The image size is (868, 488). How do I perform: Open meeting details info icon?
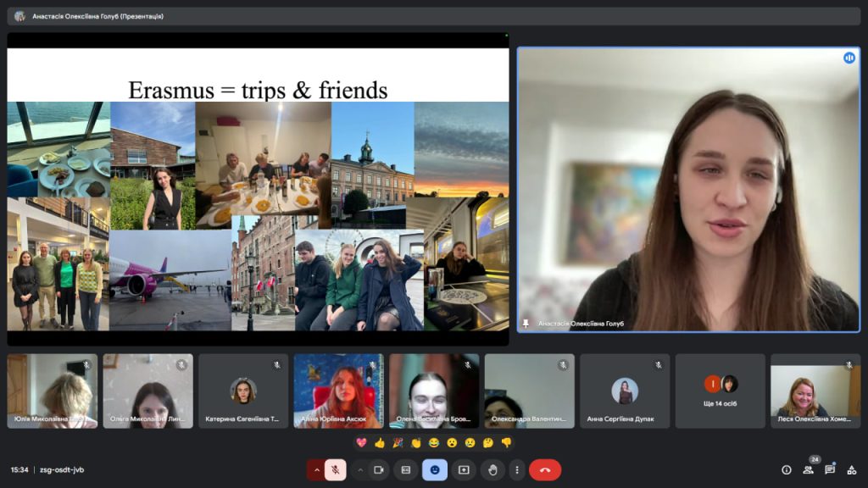point(787,469)
